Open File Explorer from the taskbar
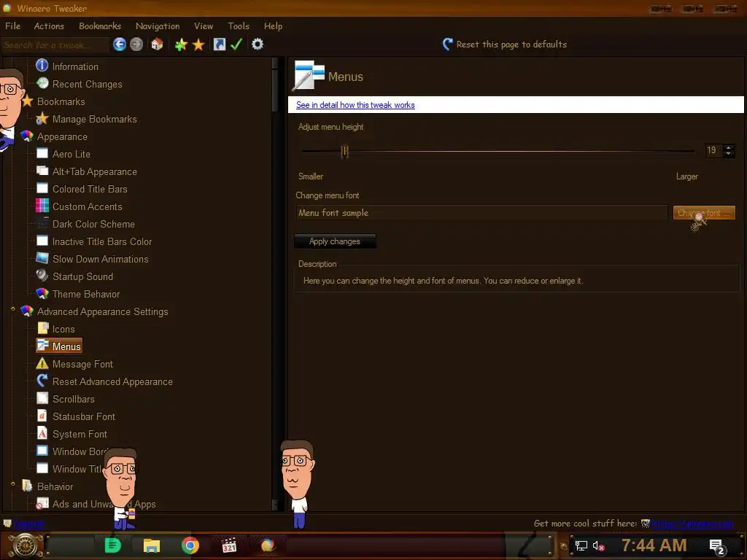This screenshot has width=747, height=560. pyautogui.click(x=152, y=545)
